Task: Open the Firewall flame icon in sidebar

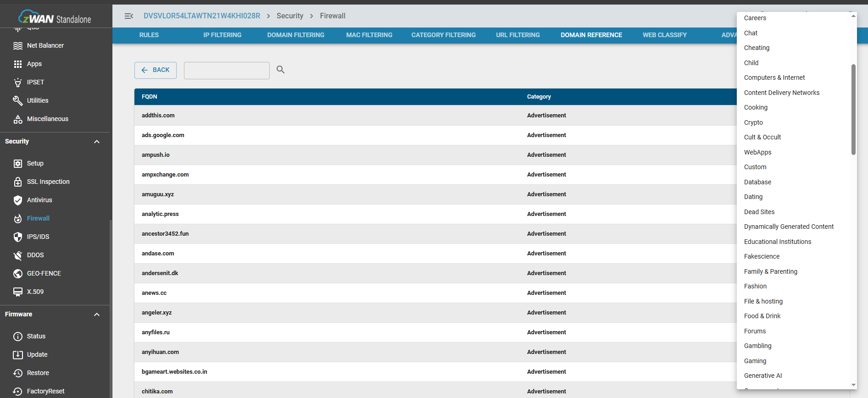Action: (x=18, y=219)
